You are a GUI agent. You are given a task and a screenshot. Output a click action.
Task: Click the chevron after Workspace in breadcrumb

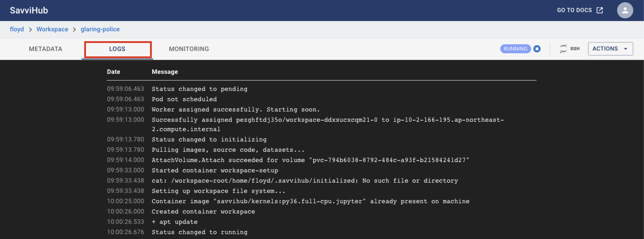pos(74,30)
